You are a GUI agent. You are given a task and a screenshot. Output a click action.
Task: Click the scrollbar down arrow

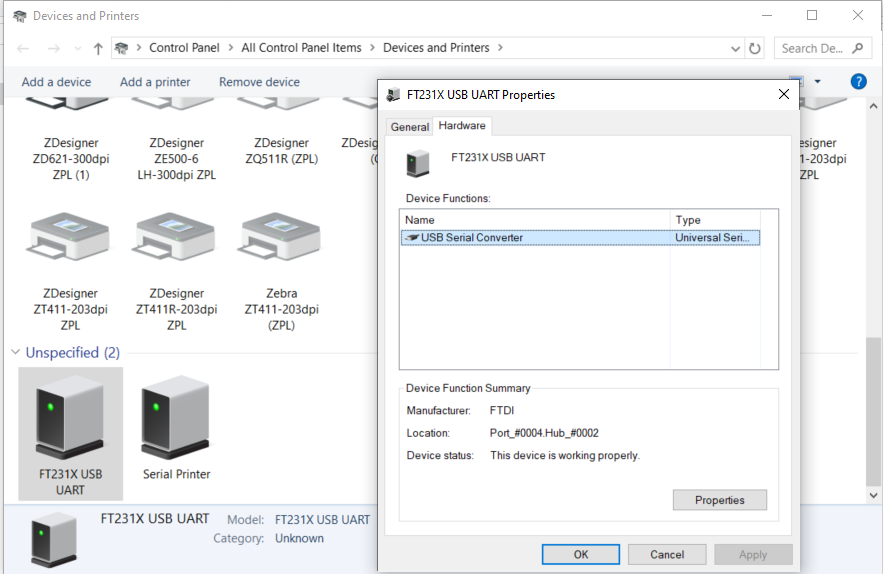[873, 496]
